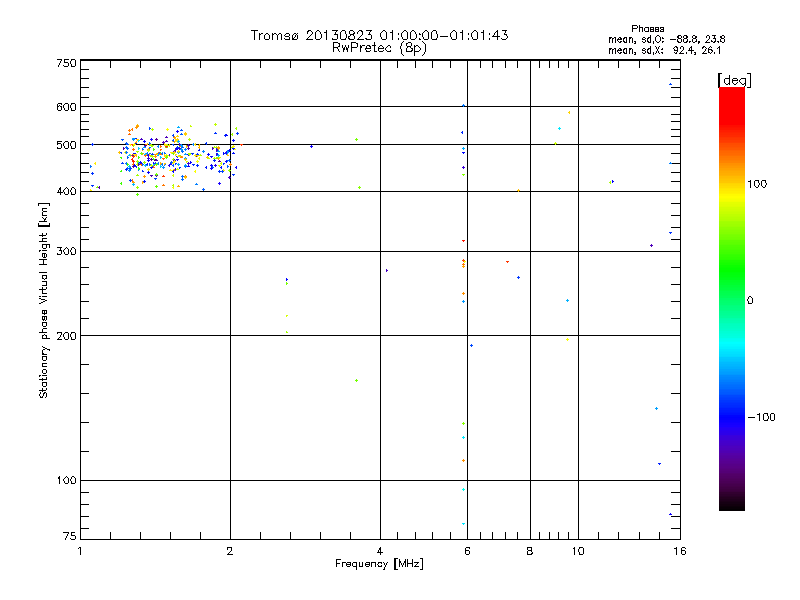Click the x-axis tick label '6'

click(x=467, y=551)
